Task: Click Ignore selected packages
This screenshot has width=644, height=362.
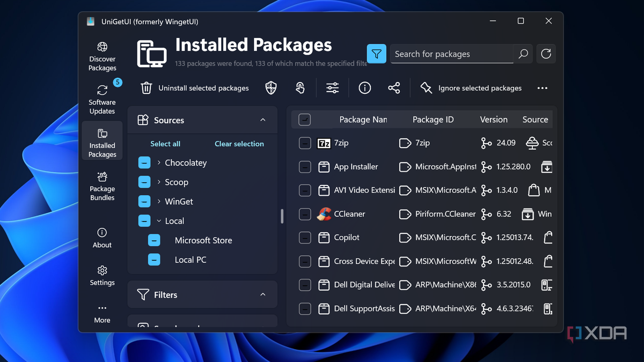Action: coord(480,88)
